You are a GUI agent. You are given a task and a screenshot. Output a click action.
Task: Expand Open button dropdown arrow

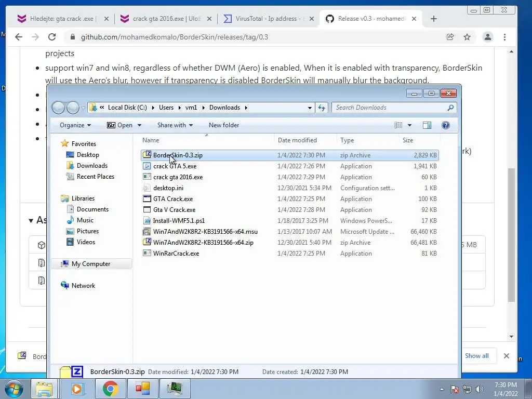click(139, 125)
